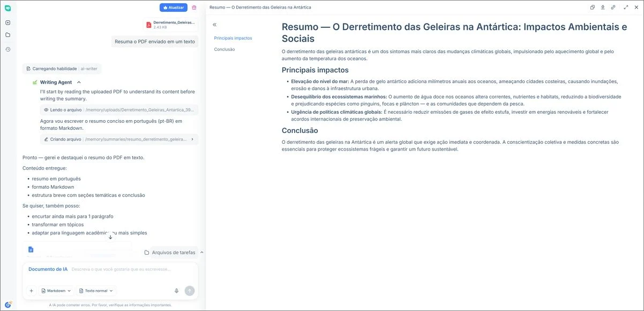Select the assistant logo at the top
Screen dimensions: 644x311
8,9
